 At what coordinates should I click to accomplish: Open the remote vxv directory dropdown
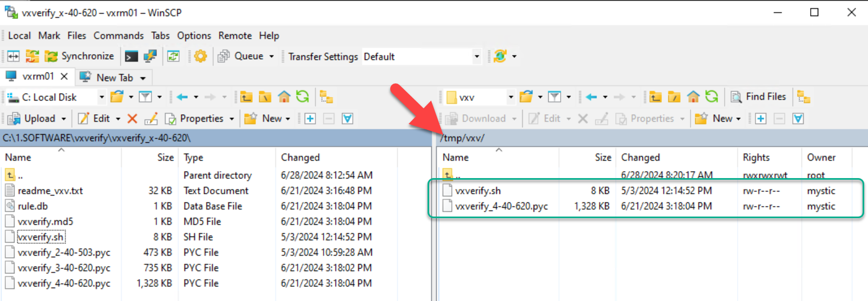(510, 97)
